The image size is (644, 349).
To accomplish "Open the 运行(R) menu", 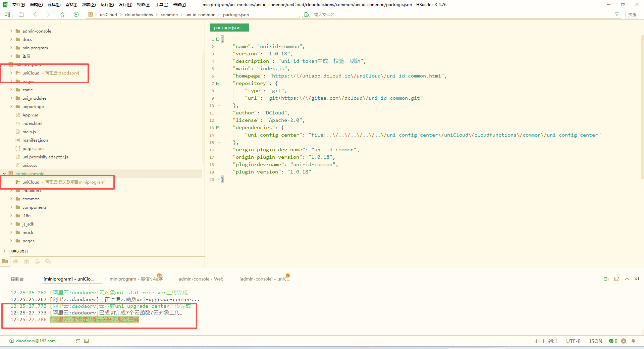I will pos(107,4).
